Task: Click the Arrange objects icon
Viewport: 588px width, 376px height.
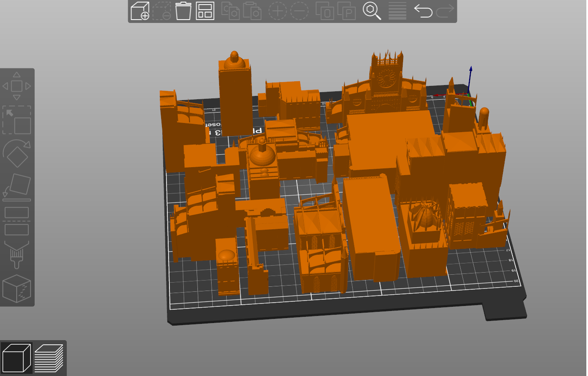Action: [205, 11]
